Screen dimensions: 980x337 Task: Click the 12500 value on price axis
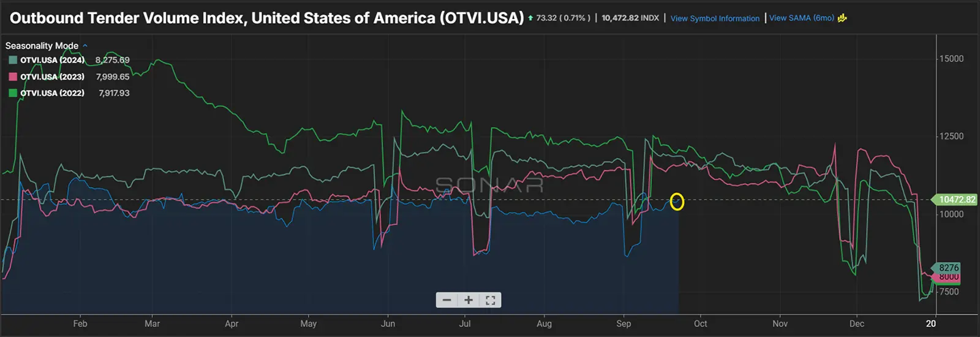(951, 136)
